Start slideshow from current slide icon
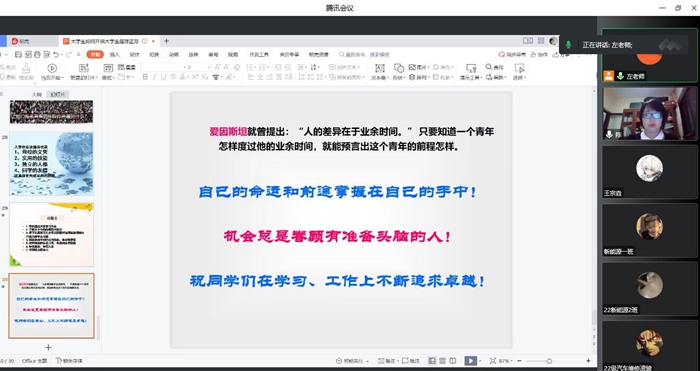The height and width of the screenshot is (371, 700). tap(52, 68)
